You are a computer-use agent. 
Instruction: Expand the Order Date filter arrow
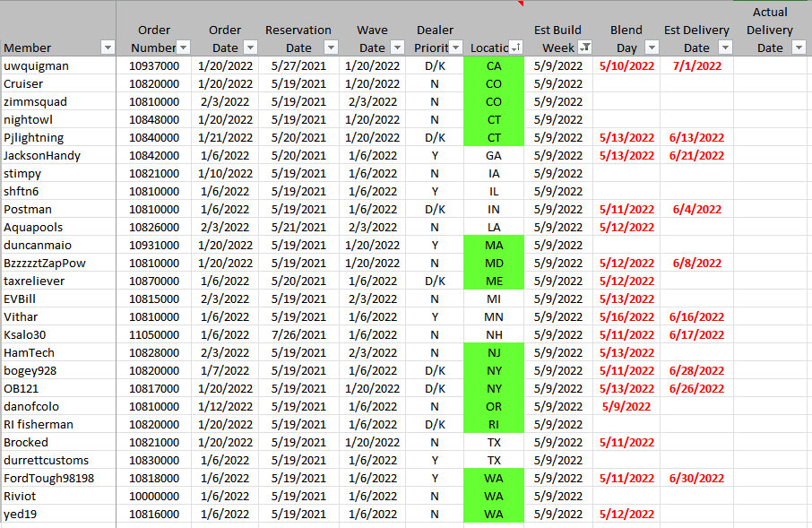point(252,48)
